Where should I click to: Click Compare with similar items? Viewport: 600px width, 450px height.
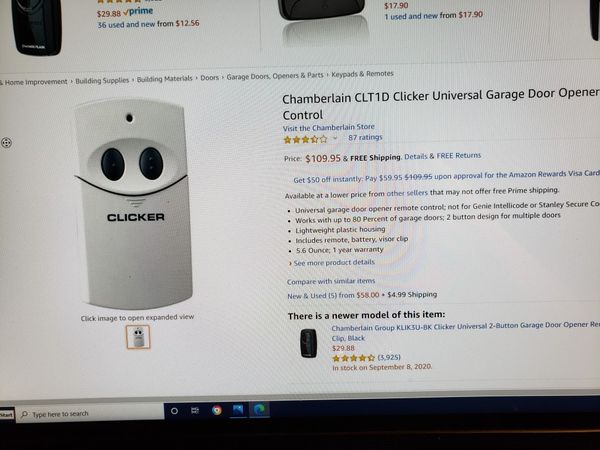click(x=331, y=281)
